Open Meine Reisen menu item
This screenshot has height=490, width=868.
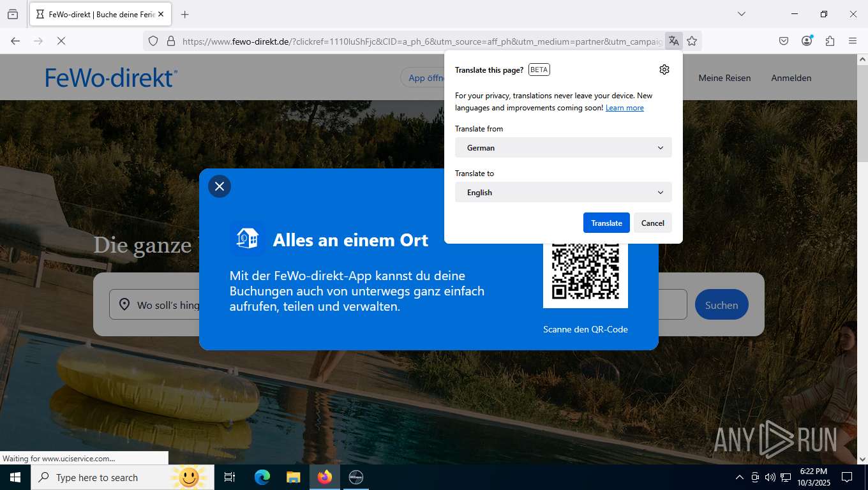click(724, 78)
